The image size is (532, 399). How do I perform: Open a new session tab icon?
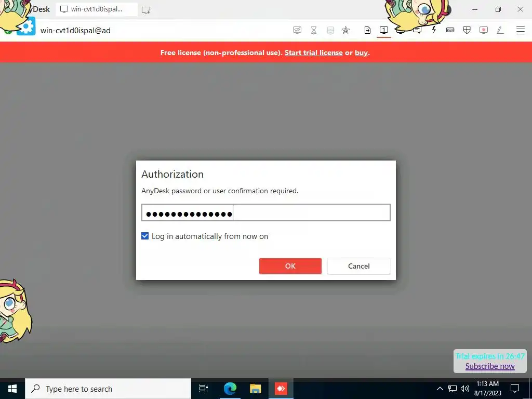pos(146,10)
